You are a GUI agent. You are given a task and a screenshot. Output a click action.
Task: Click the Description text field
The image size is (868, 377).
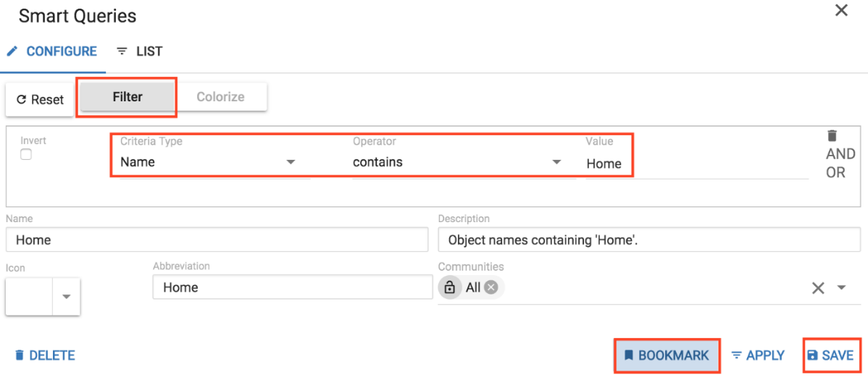coord(649,240)
